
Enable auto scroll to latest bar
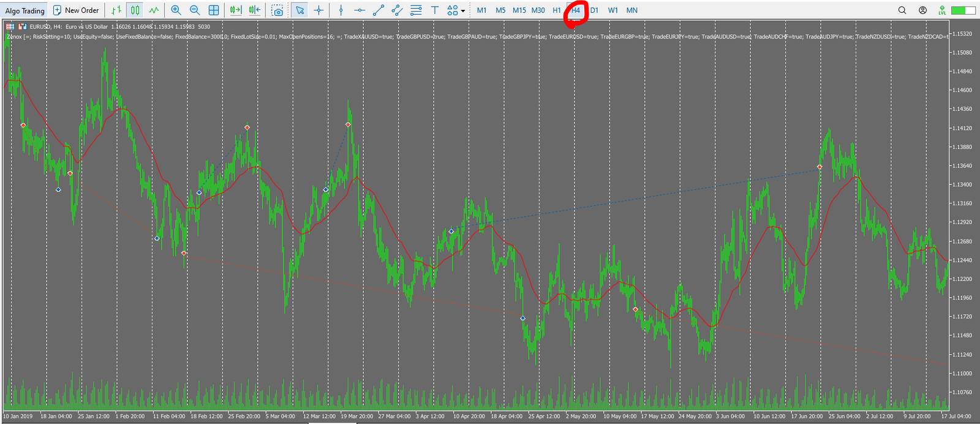[236, 10]
